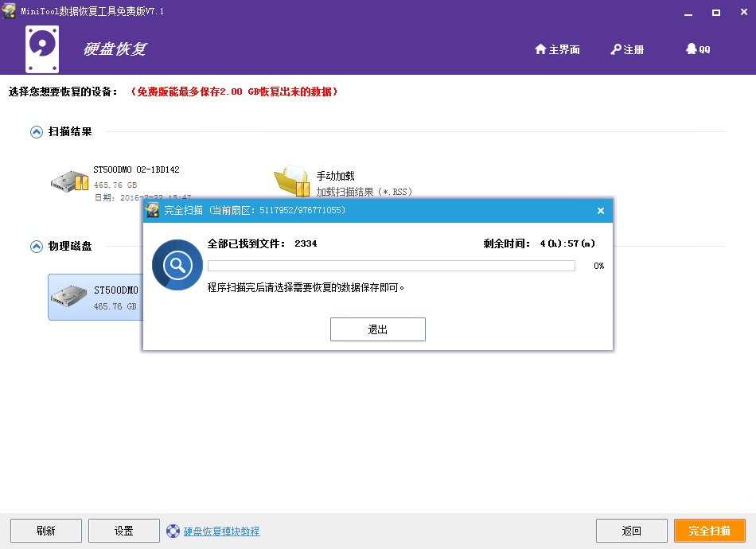Maximize the MiniTool window
Image resolution: width=756 pixels, height=549 pixels.
click(x=716, y=13)
